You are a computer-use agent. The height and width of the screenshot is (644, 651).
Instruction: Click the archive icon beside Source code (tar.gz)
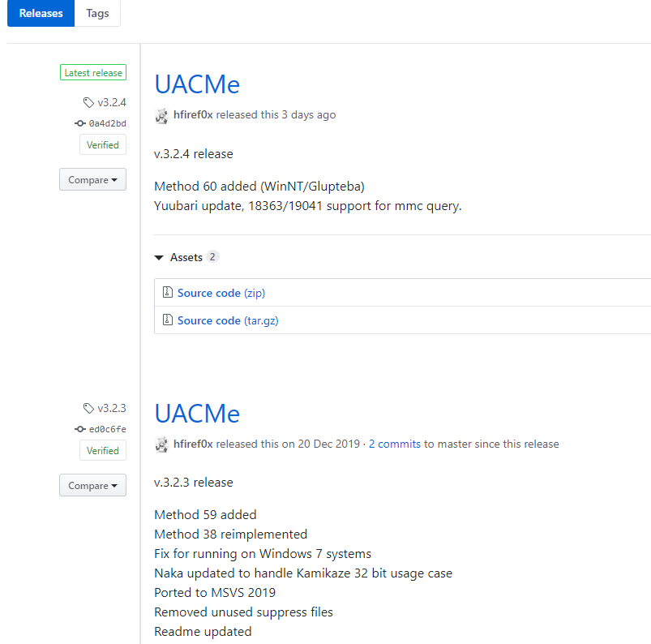click(167, 320)
